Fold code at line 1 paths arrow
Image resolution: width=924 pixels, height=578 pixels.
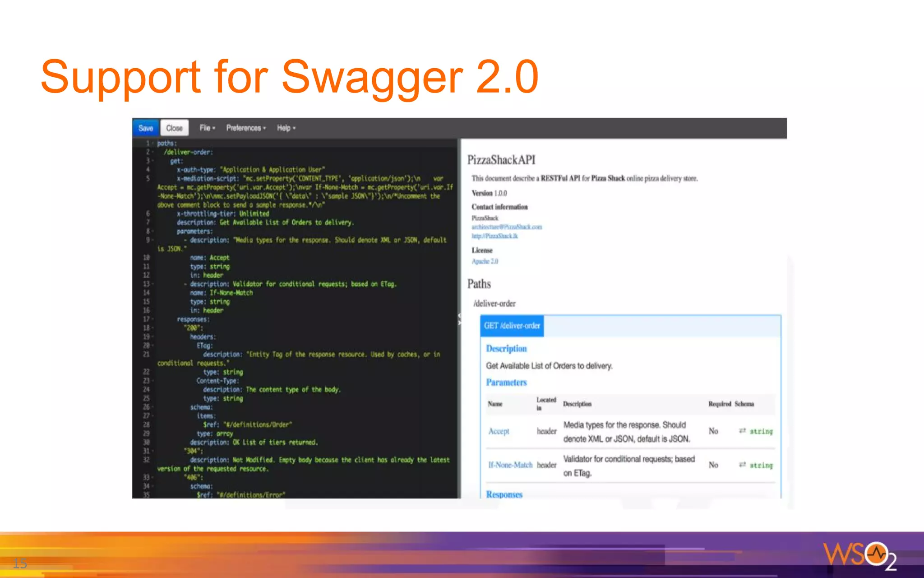point(153,143)
